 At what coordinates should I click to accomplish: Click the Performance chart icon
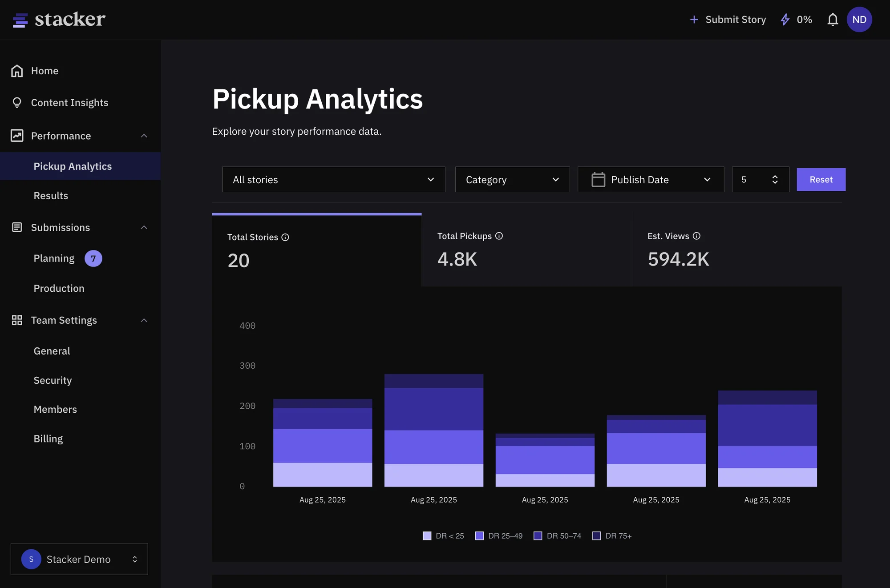17,136
